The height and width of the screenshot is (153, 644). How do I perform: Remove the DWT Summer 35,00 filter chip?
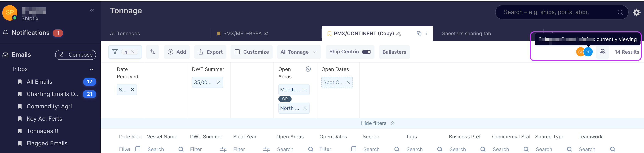[218, 82]
